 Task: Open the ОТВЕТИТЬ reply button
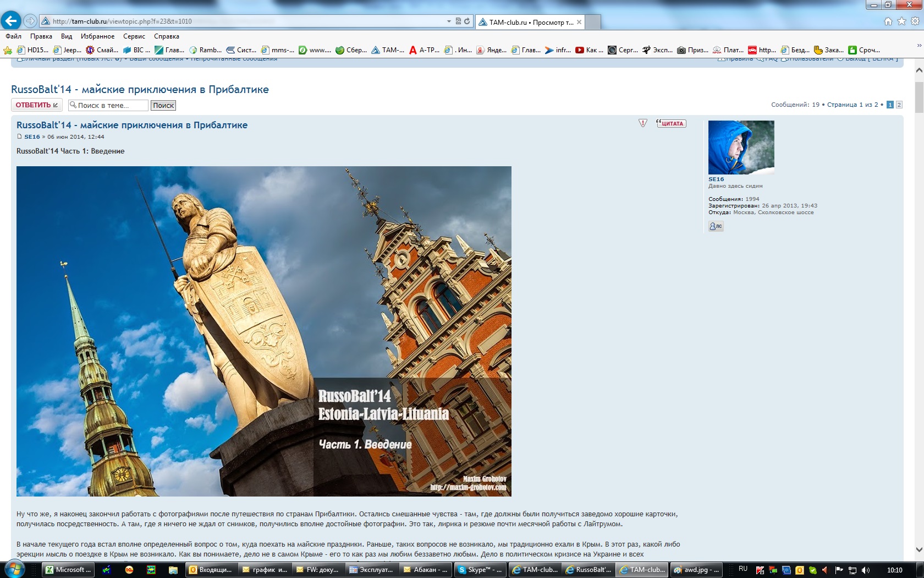pyautogui.click(x=36, y=105)
